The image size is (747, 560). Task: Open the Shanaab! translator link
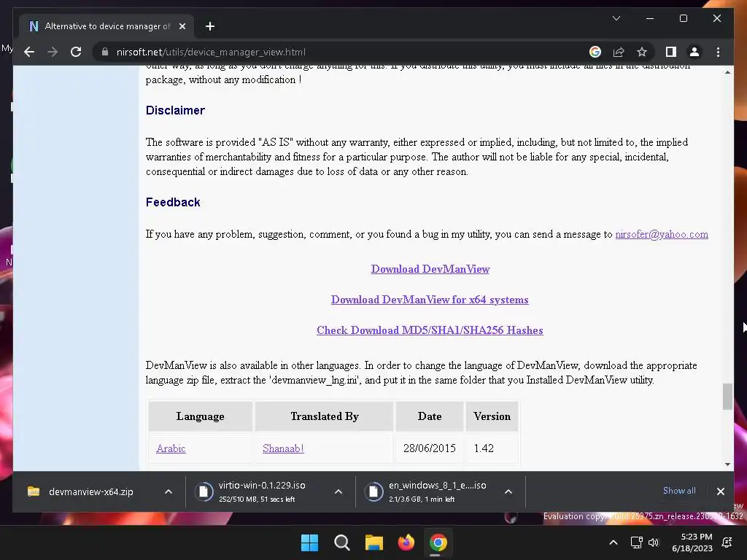[x=283, y=448]
